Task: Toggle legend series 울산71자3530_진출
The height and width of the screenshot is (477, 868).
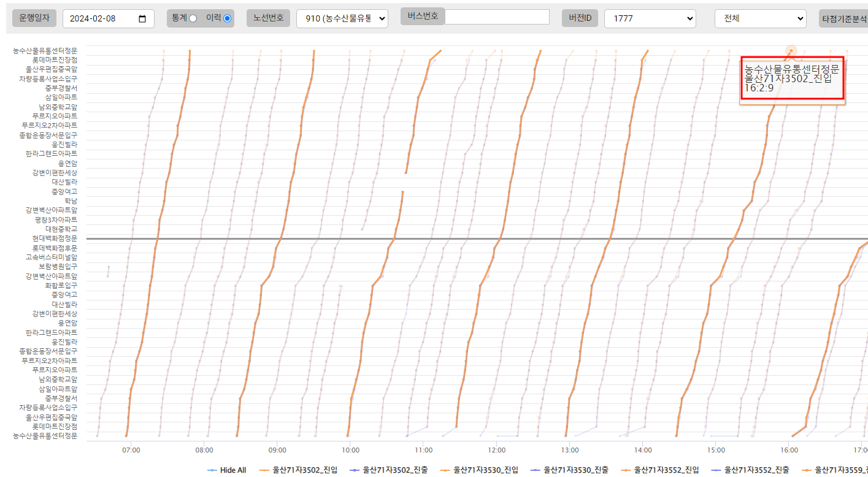Action: pos(570,470)
